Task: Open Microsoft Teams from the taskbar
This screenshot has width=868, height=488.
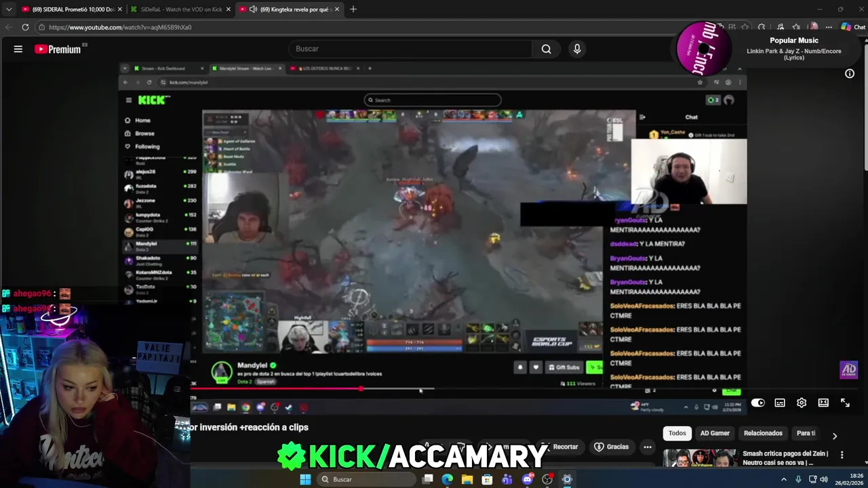Action: [x=507, y=479]
